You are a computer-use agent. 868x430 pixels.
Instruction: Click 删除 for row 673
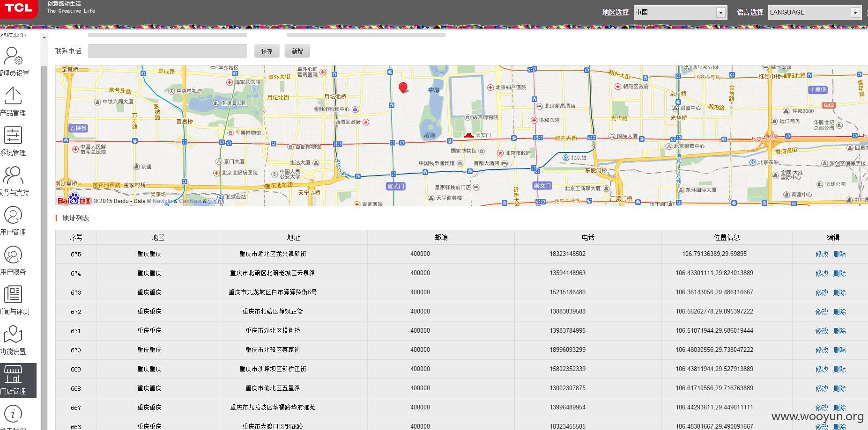[x=840, y=292]
